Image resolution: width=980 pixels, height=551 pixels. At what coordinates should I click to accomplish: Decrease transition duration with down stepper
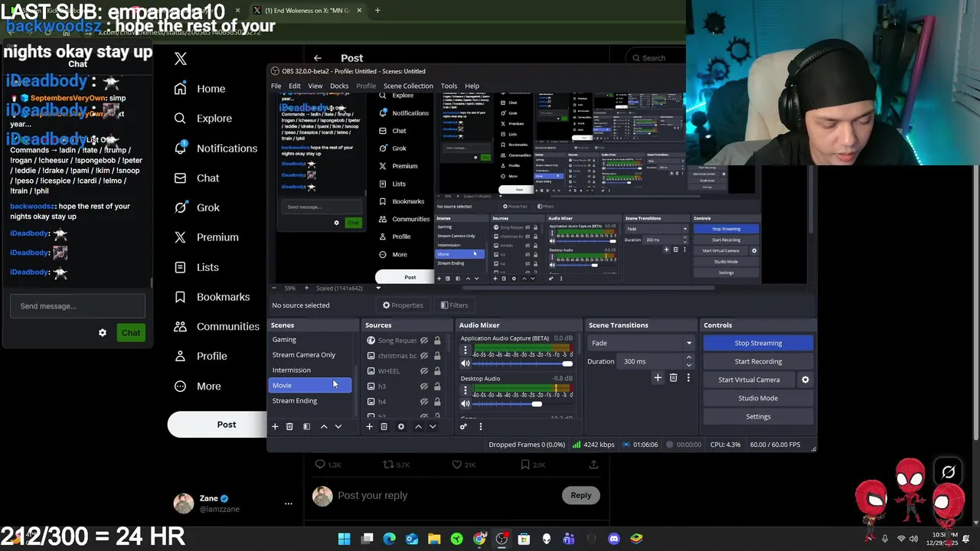click(688, 365)
